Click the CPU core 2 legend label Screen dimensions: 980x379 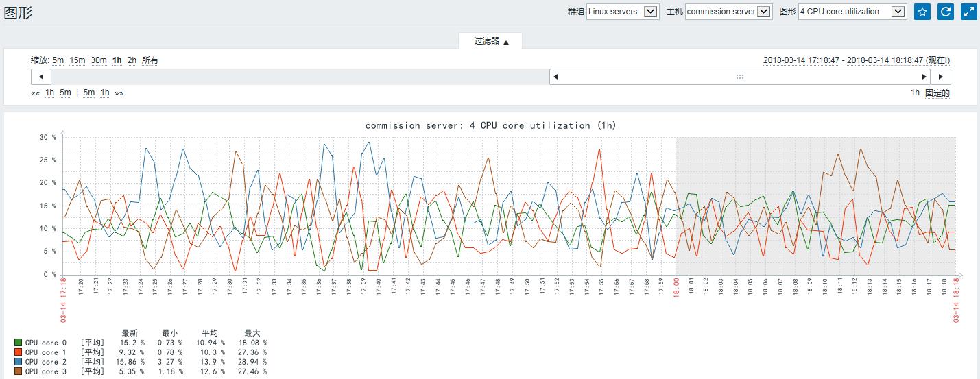(x=46, y=362)
